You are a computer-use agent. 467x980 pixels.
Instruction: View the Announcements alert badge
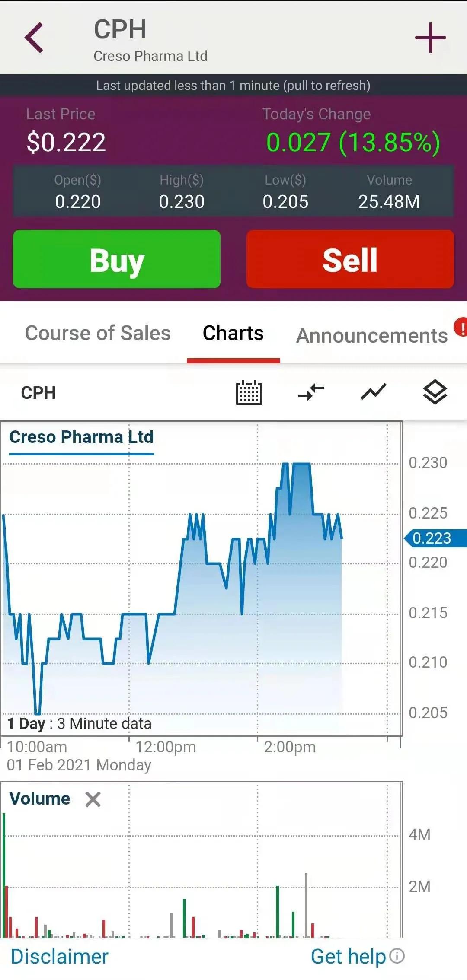pos(461,327)
